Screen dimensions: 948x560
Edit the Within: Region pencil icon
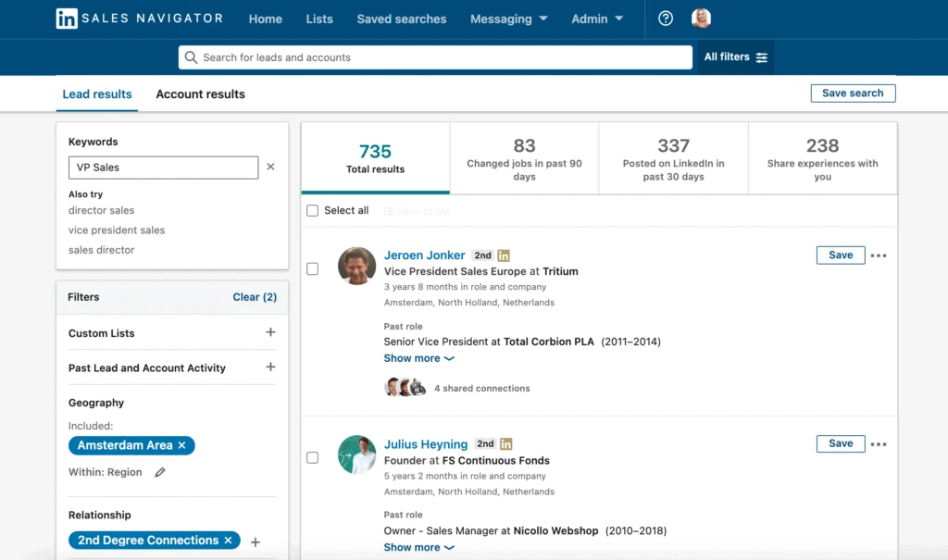coord(159,472)
